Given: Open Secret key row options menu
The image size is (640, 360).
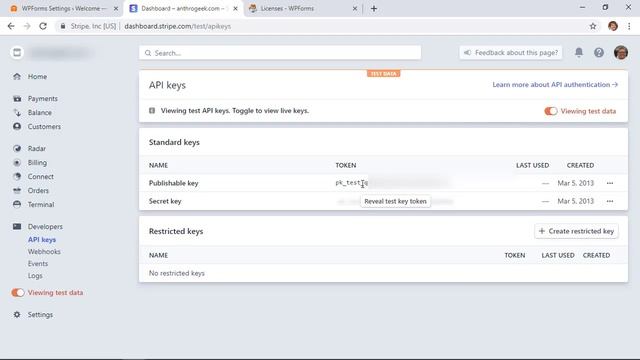Looking at the screenshot, I should [x=610, y=201].
